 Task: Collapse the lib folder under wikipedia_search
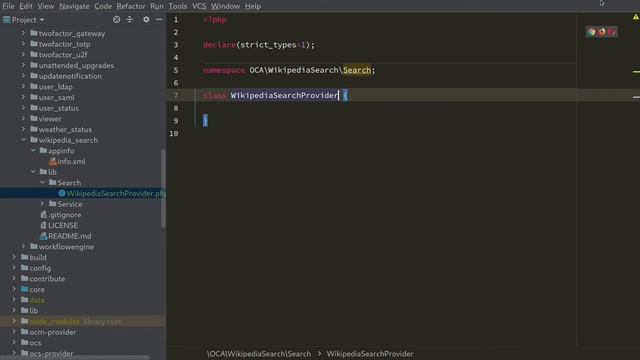click(x=33, y=172)
